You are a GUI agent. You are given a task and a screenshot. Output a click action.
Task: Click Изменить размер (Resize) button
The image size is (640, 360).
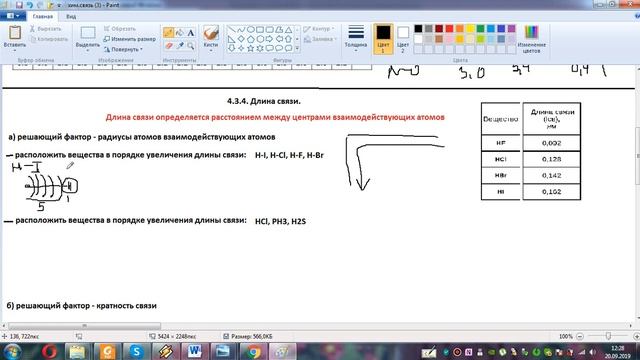pyautogui.click(x=130, y=39)
